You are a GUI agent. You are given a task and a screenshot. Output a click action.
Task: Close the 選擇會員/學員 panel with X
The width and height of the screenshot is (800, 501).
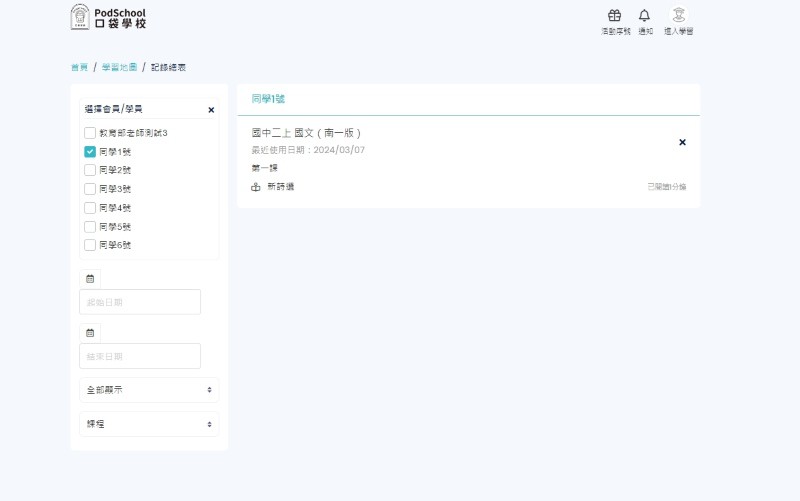tap(211, 110)
